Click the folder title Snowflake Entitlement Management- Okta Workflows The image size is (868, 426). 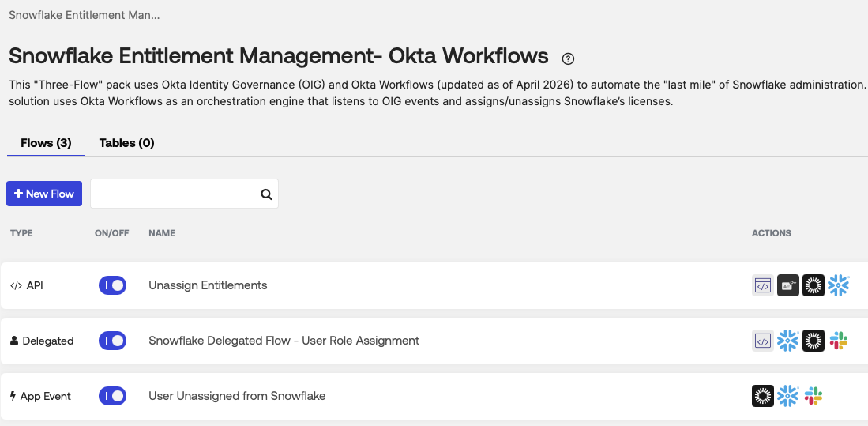pyautogui.click(x=279, y=56)
